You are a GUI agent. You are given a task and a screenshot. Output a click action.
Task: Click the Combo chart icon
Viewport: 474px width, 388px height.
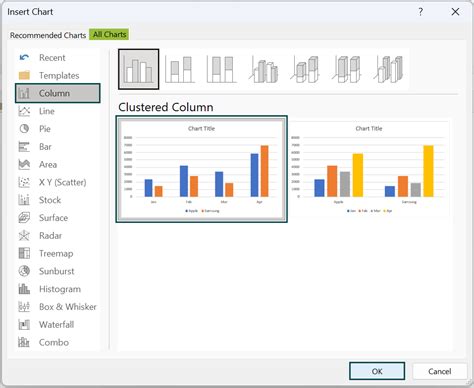pyautogui.click(x=24, y=342)
